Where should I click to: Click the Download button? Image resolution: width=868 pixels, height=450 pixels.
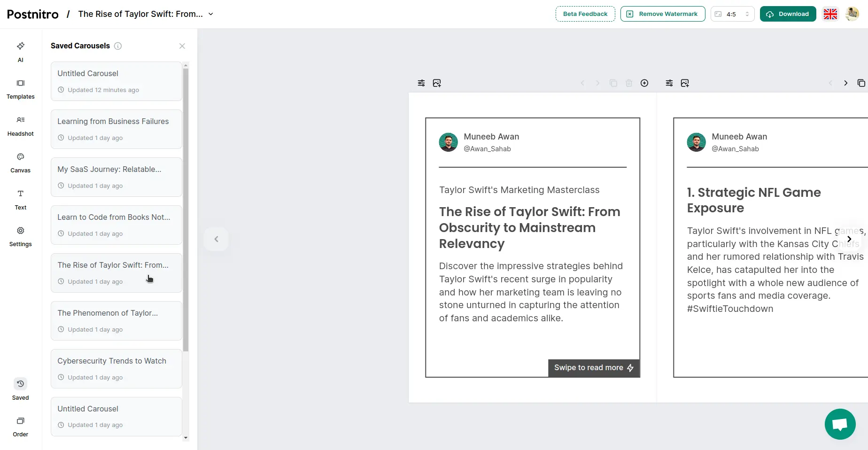coord(788,14)
